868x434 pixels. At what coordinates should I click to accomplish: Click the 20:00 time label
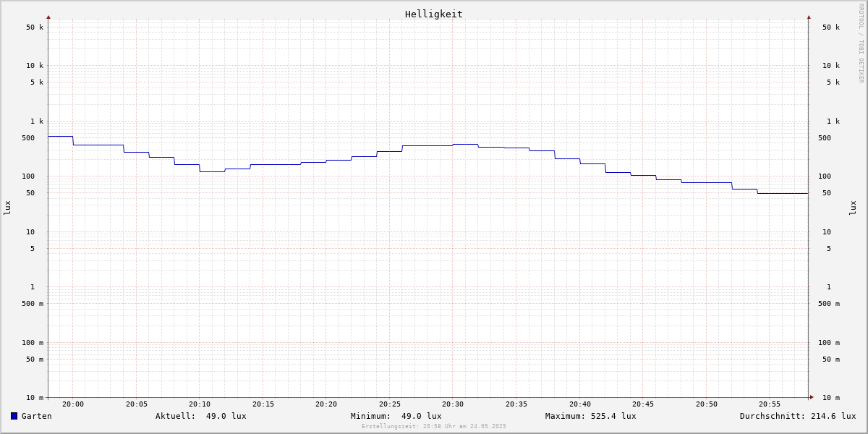73,404
